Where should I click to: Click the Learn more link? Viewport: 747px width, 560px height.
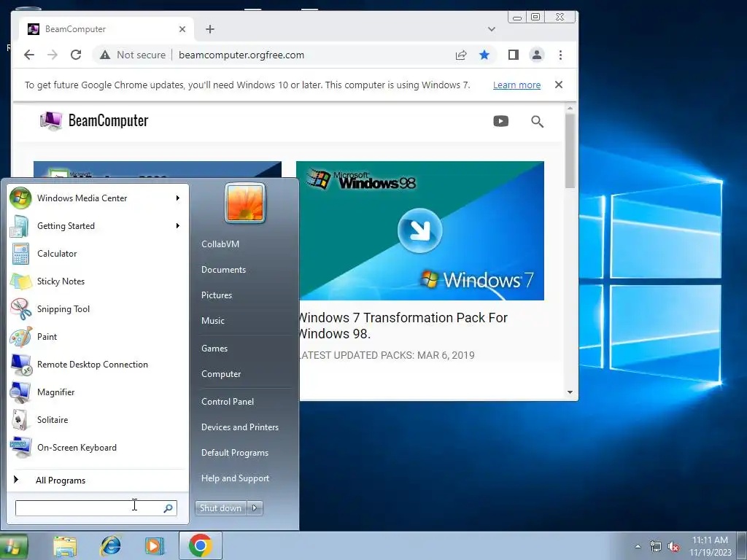[516, 85]
